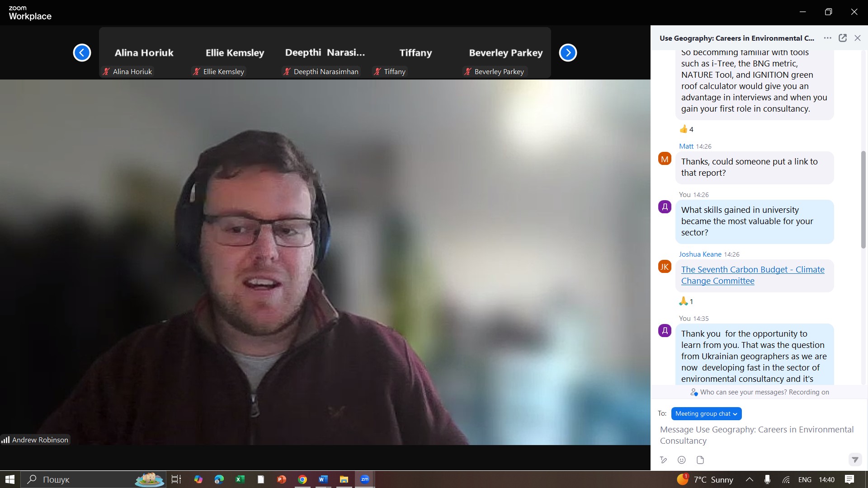Open File Explorer from the taskbar
The image size is (868, 488).
click(x=344, y=479)
